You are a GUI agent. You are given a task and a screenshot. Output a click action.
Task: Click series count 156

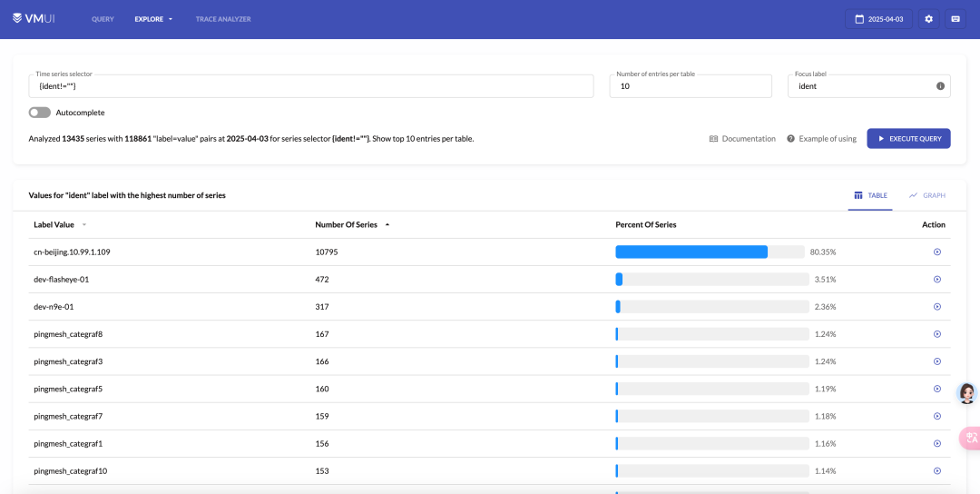tap(322, 443)
